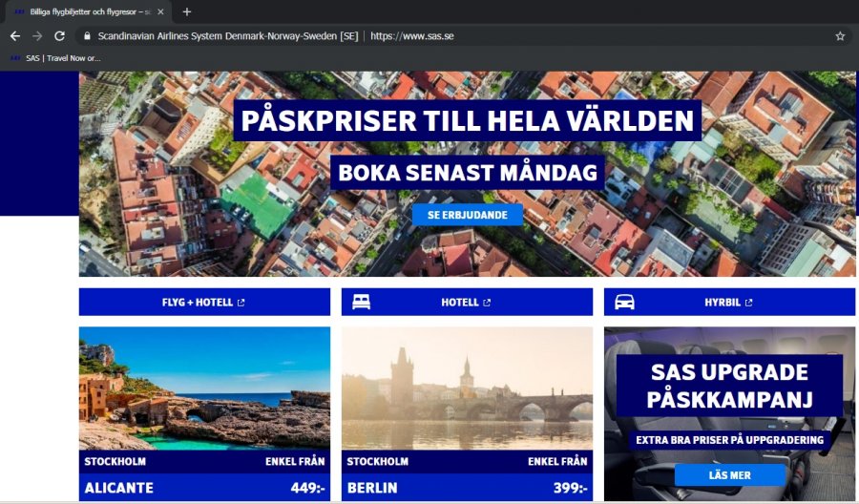Screen dimensions: 859x504
Task: Click the padlock security icon
Action: point(87,36)
